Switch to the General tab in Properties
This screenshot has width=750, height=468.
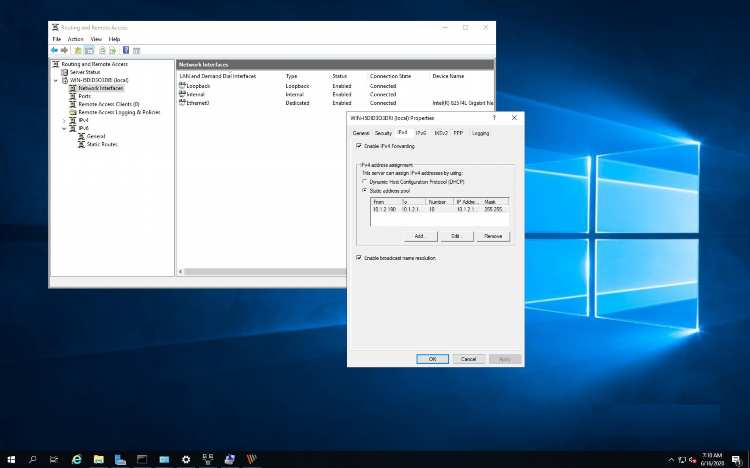click(x=361, y=133)
